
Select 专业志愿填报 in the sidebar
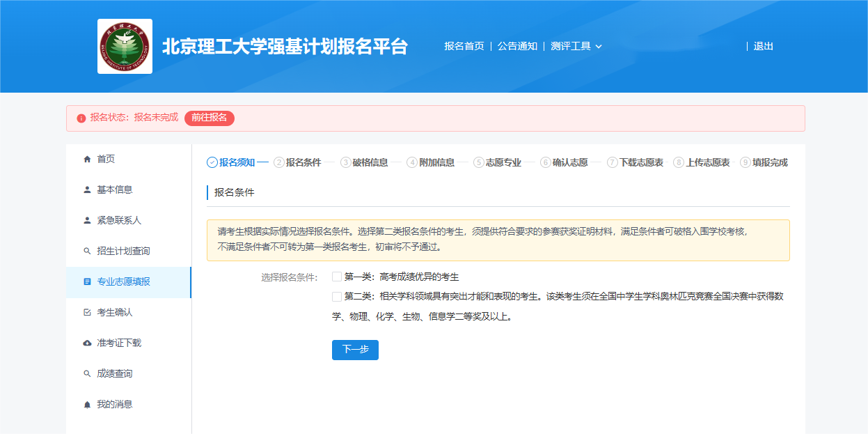(129, 282)
